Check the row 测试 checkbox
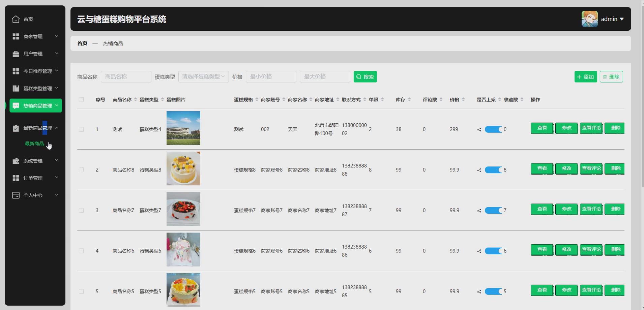 coord(81,129)
